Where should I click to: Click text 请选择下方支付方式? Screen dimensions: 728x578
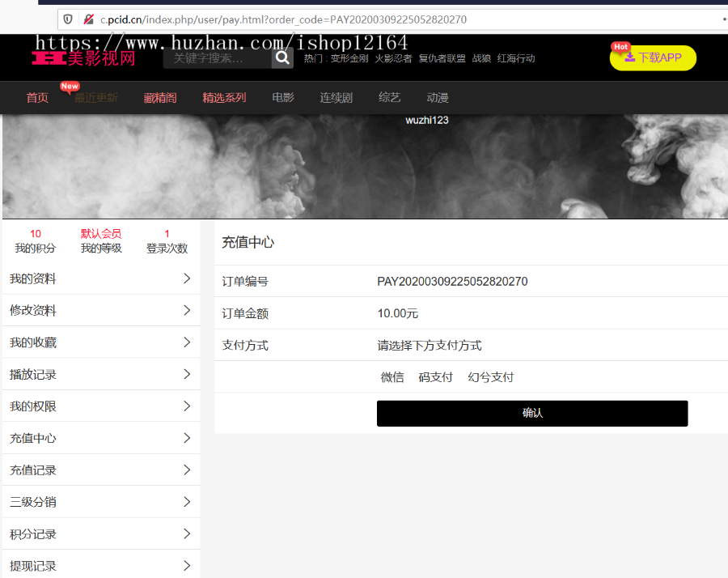point(430,346)
